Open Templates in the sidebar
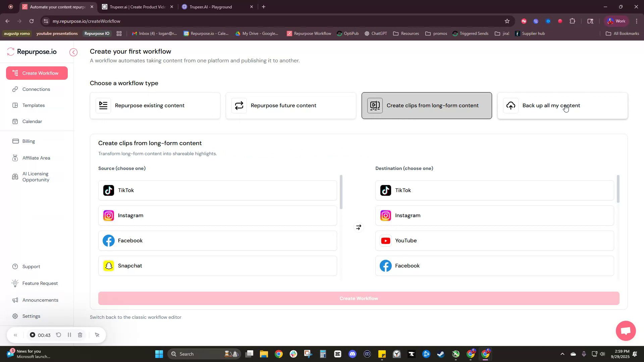644x362 pixels. (x=33, y=105)
